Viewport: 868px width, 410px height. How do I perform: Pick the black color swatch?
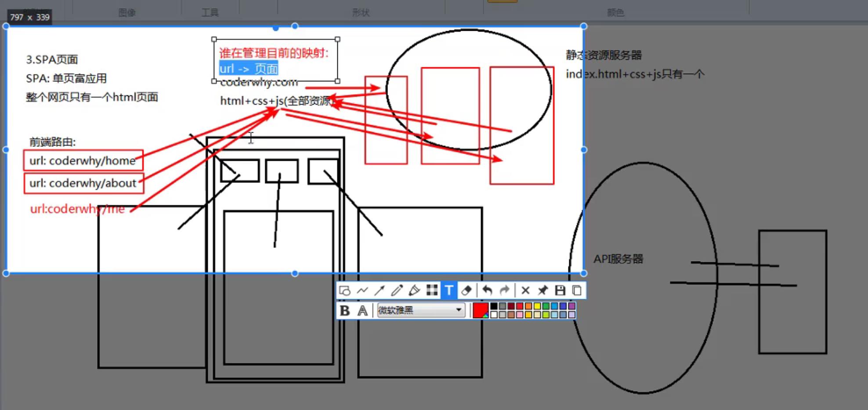[x=494, y=306]
